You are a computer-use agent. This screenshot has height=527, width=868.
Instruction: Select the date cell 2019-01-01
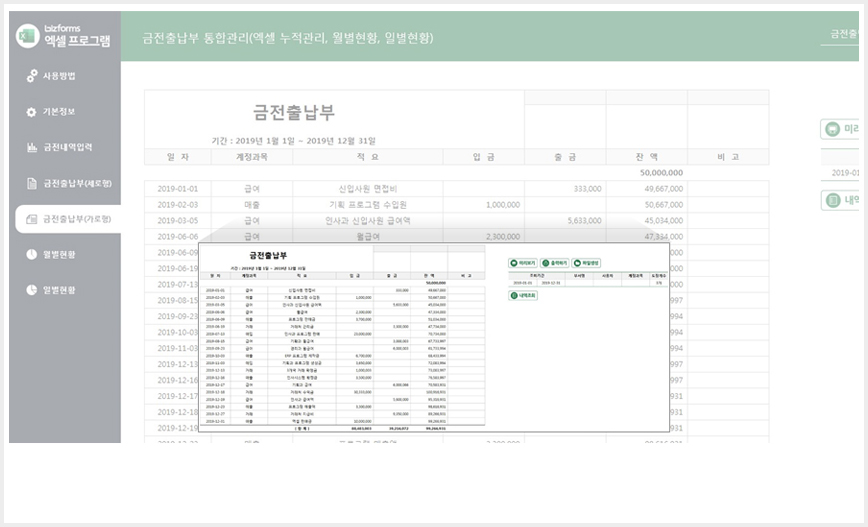pos(178,189)
